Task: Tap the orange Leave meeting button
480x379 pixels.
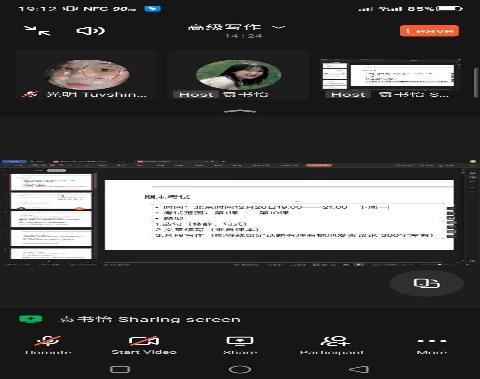Action: pyautogui.click(x=429, y=31)
